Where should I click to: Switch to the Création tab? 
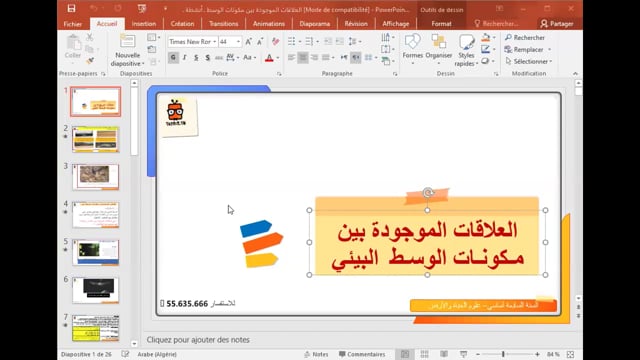pyautogui.click(x=182, y=24)
